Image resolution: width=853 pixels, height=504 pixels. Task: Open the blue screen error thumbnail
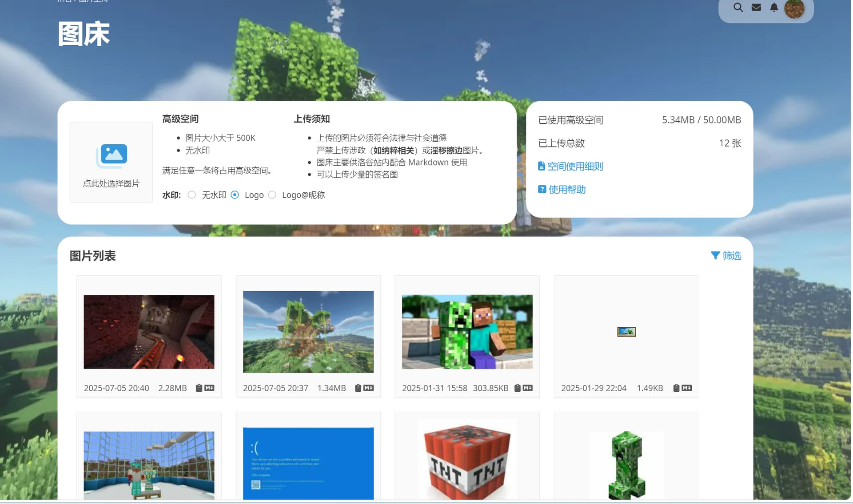point(308,463)
